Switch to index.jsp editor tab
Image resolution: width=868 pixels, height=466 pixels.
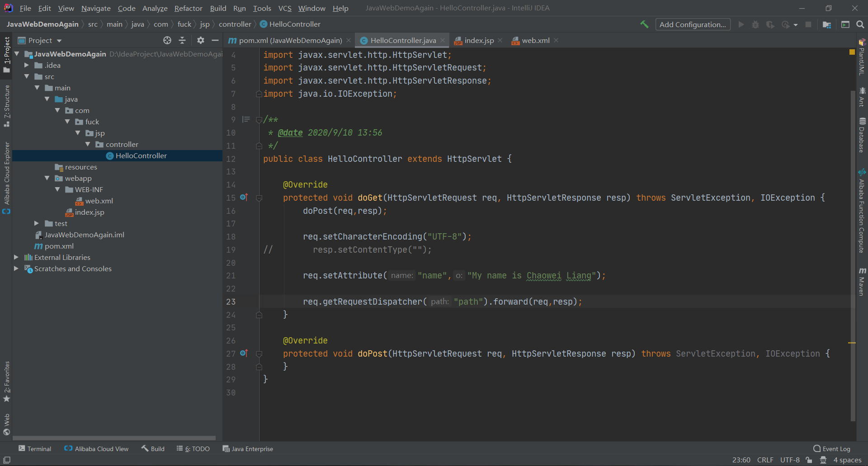479,40
